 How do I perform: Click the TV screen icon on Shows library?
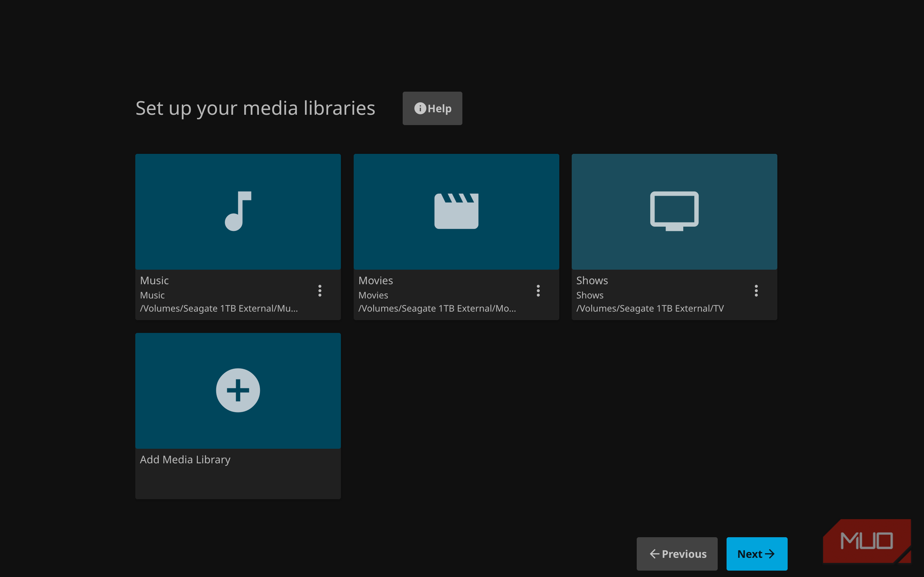[x=674, y=211]
